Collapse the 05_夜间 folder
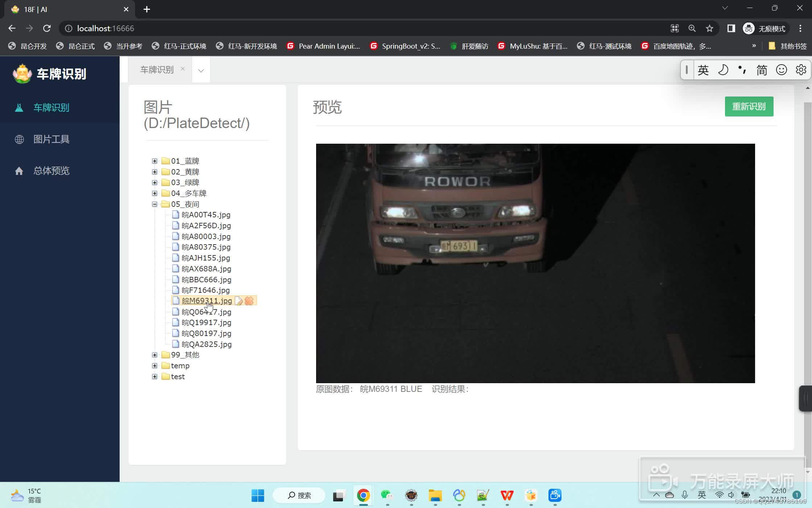The image size is (812, 508). pos(155,204)
